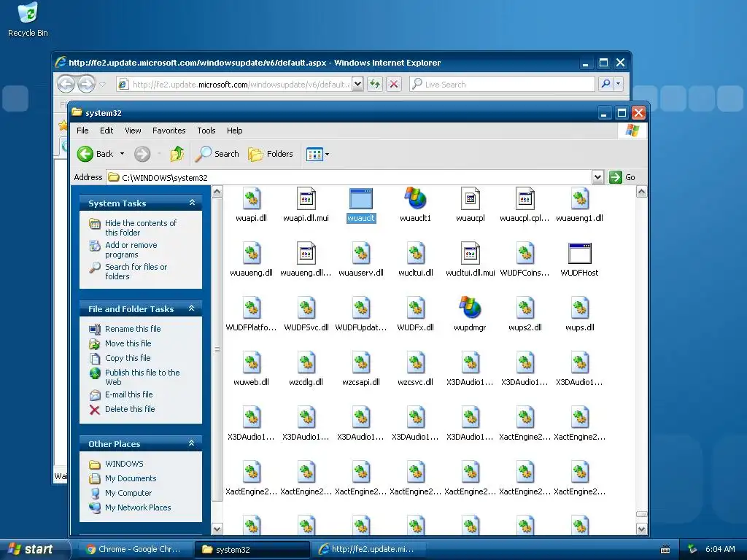Collapse the System Tasks panel
The width and height of the screenshot is (747, 560).
(x=192, y=203)
